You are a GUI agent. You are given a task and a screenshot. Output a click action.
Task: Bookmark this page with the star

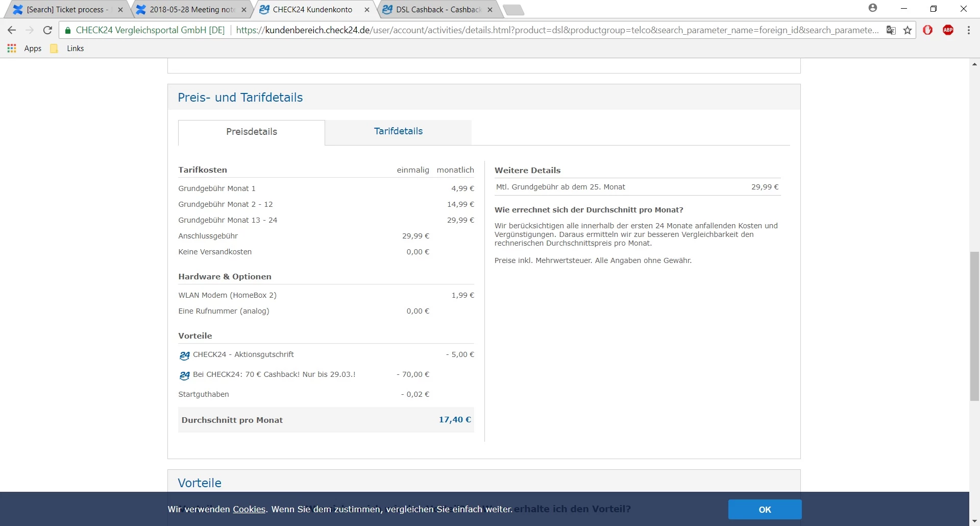click(908, 30)
